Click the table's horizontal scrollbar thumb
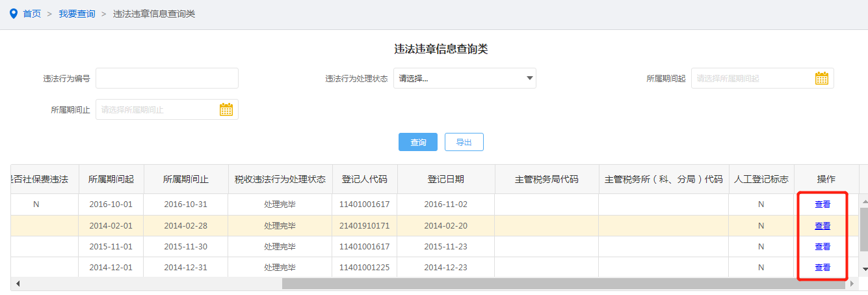 pyautogui.click(x=564, y=284)
